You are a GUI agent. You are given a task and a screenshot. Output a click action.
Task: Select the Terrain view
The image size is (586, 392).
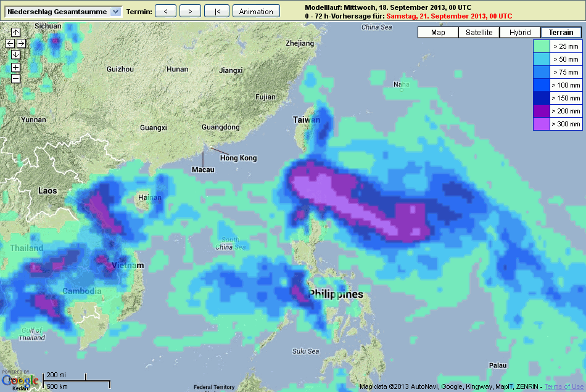tap(561, 33)
